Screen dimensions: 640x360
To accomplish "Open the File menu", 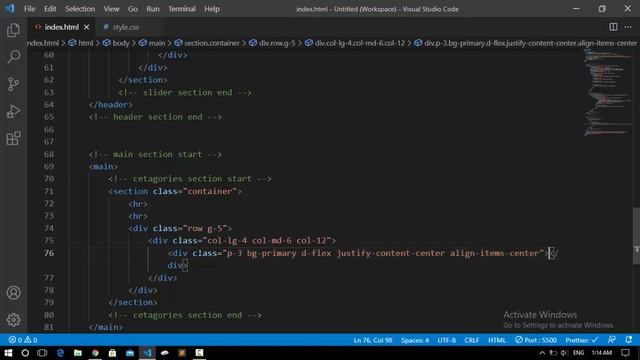I will [29, 9].
